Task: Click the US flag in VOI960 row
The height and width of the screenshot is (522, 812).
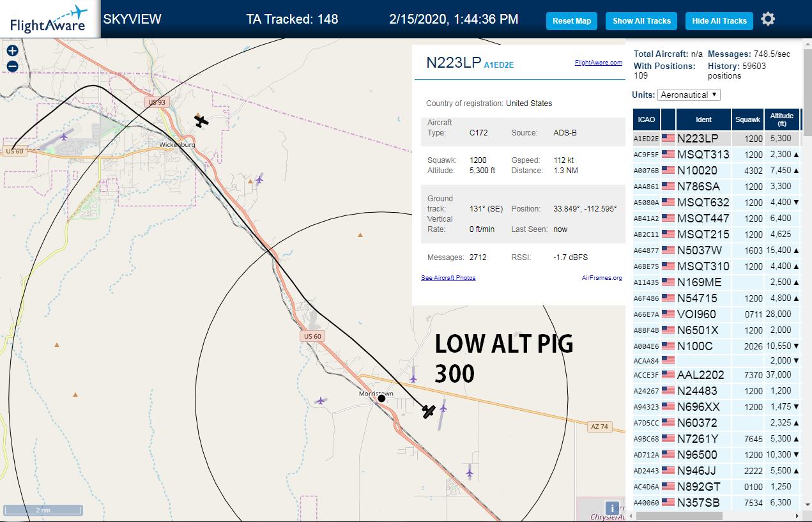Action: (668, 314)
